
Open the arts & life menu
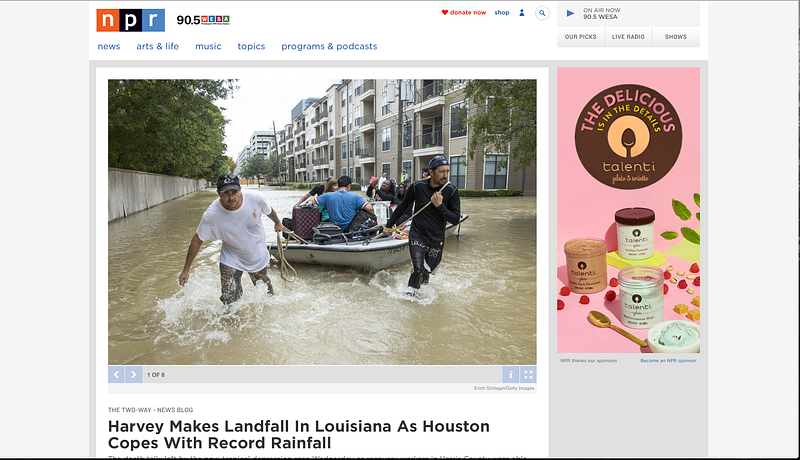(158, 46)
